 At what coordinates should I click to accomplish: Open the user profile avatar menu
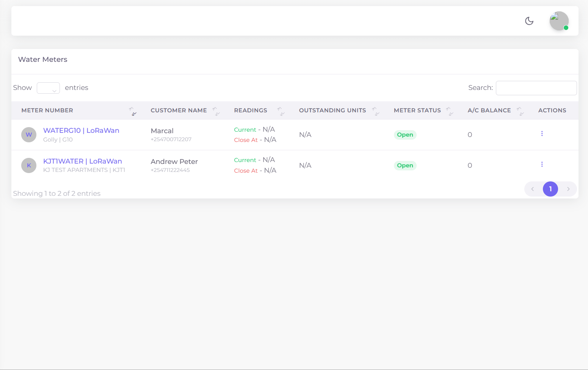pos(559,21)
